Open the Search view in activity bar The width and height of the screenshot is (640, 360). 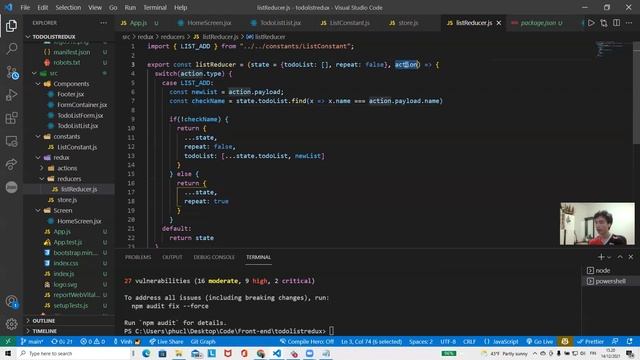pos(11,49)
